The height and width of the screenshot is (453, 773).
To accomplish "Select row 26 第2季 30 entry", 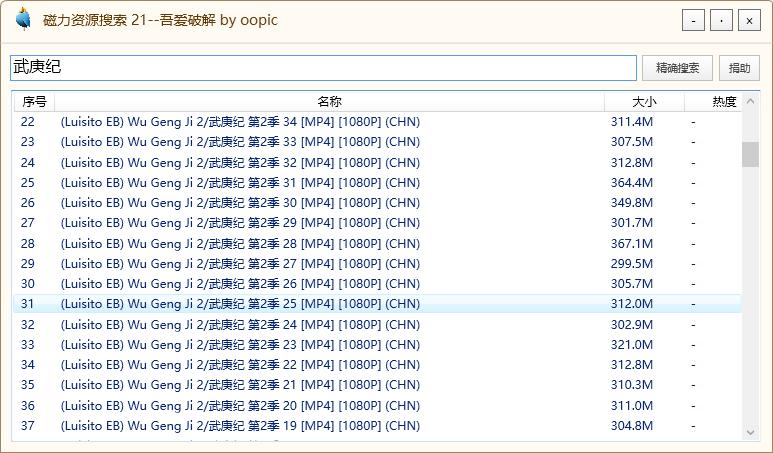I will pos(377,203).
